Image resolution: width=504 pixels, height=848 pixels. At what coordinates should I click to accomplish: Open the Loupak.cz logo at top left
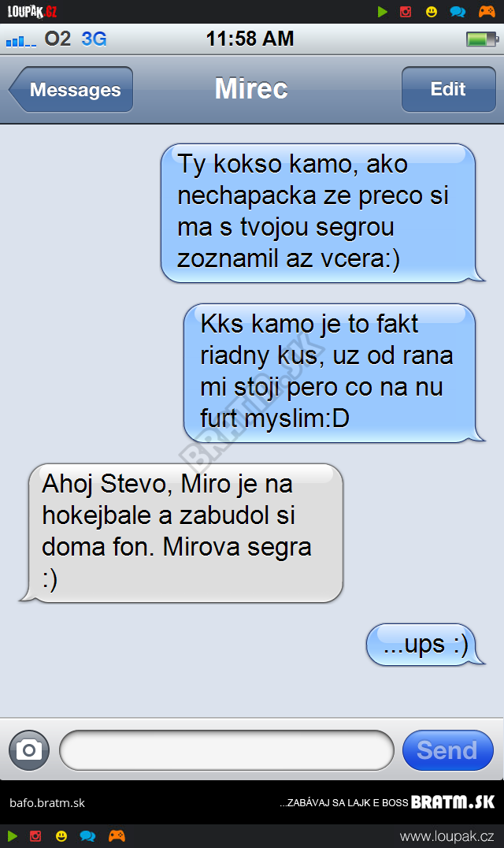click(31, 11)
